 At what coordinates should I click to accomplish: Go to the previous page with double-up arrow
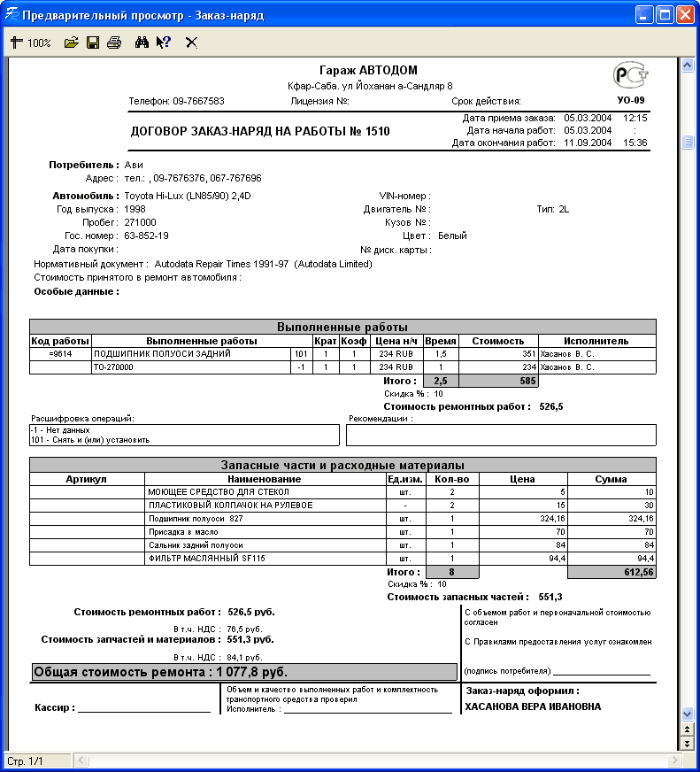686,729
